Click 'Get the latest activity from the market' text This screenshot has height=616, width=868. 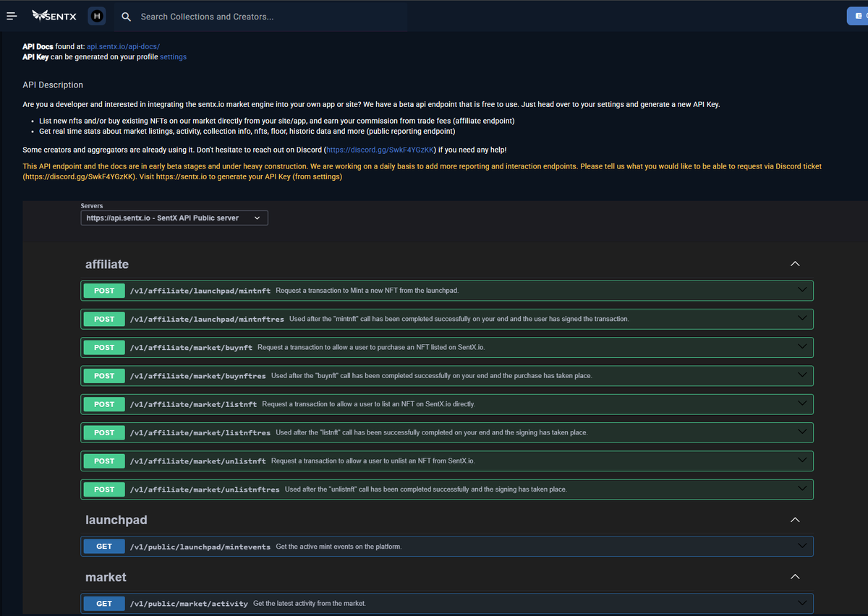tap(310, 604)
